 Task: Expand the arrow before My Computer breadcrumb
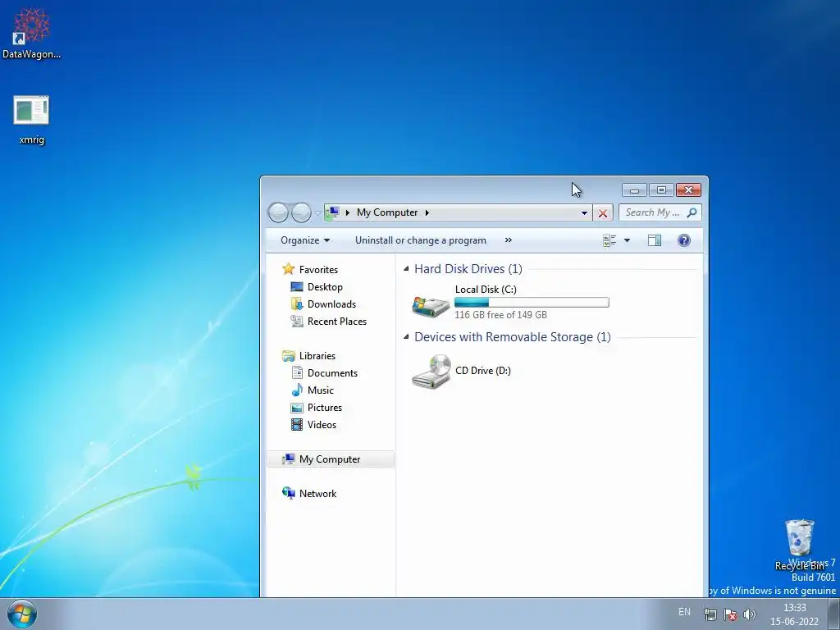click(348, 212)
